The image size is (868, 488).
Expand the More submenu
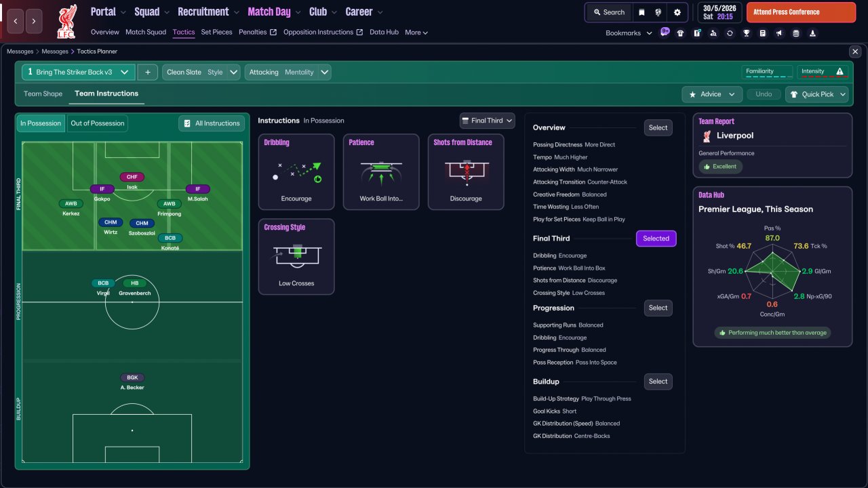[x=416, y=32]
